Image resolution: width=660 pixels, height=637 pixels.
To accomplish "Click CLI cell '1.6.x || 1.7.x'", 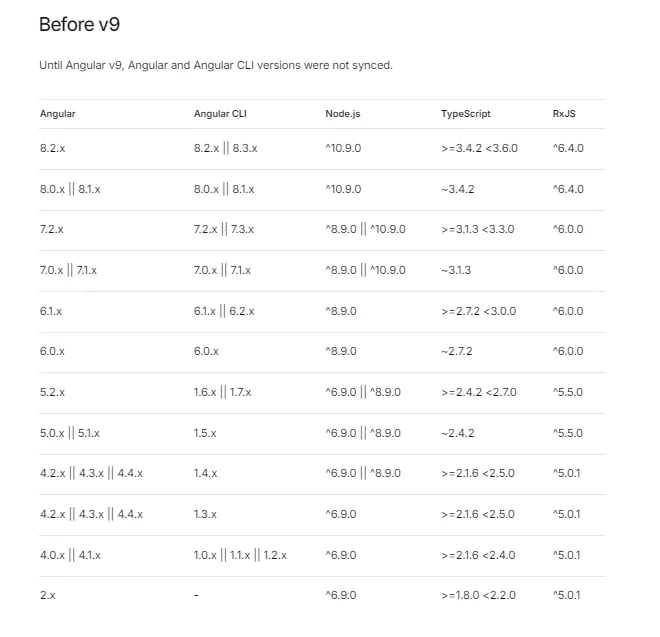I will pyautogui.click(x=224, y=392).
